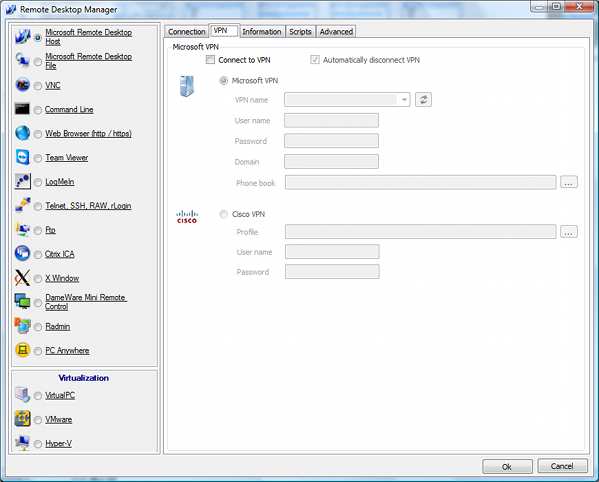Viewport: 599px width, 482px height.
Task: Choose the Radmin radio button
Action: coord(37,327)
